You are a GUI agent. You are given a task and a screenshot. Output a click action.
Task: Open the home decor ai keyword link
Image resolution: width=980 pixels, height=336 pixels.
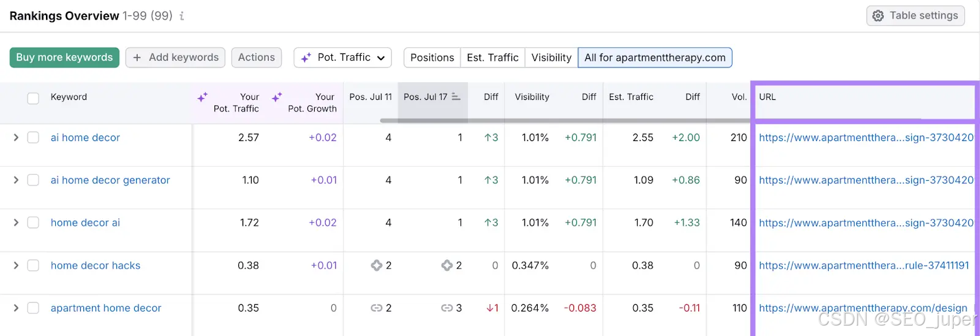[85, 223]
